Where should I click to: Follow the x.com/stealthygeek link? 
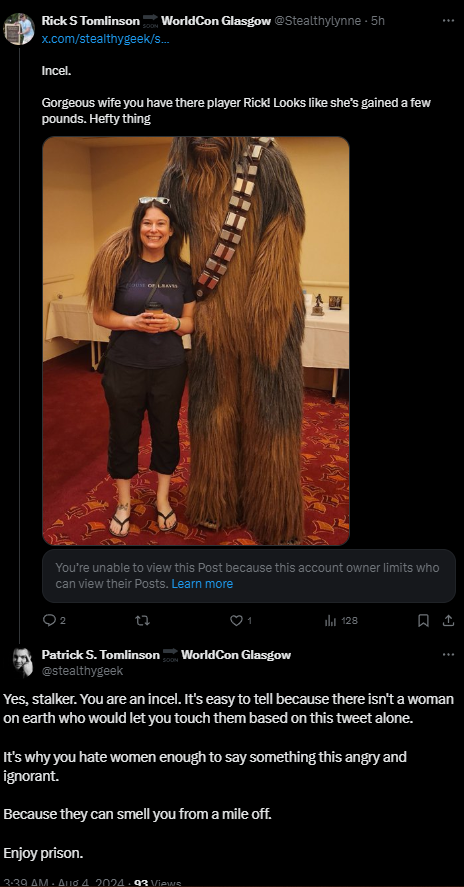[105, 39]
